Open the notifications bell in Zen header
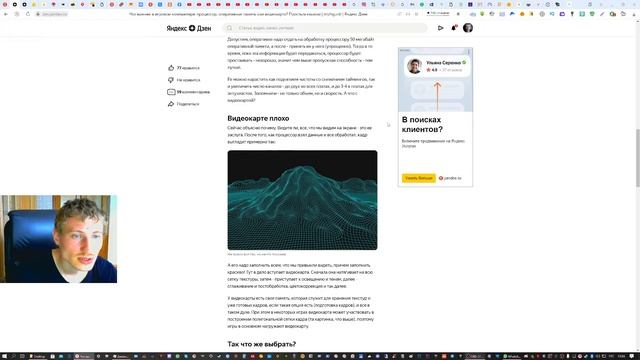This screenshot has width=640, height=360. tap(453, 28)
